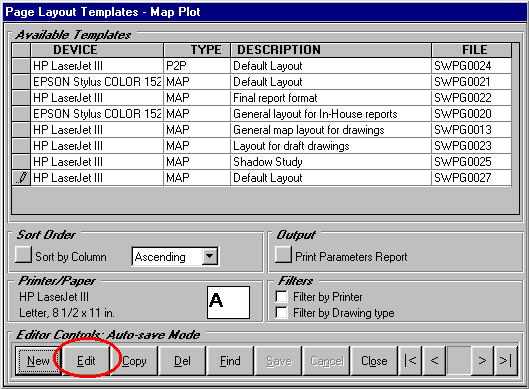Click the Shadow Study description
This screenshot has width=529, height=389.
[331, 162]
